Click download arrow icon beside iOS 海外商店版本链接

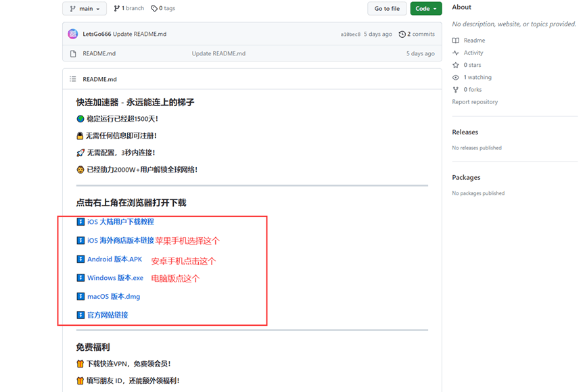tap(80, 240)
